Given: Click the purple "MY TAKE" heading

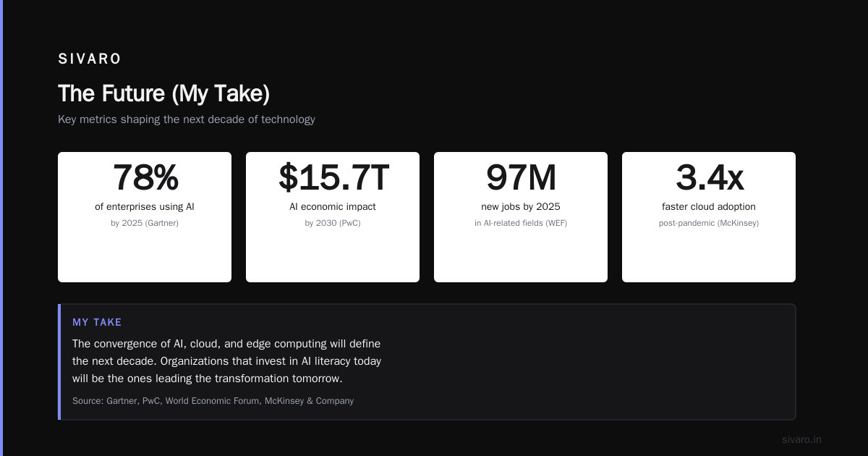Looking at the screenshot, I should (x=97, y=322).
